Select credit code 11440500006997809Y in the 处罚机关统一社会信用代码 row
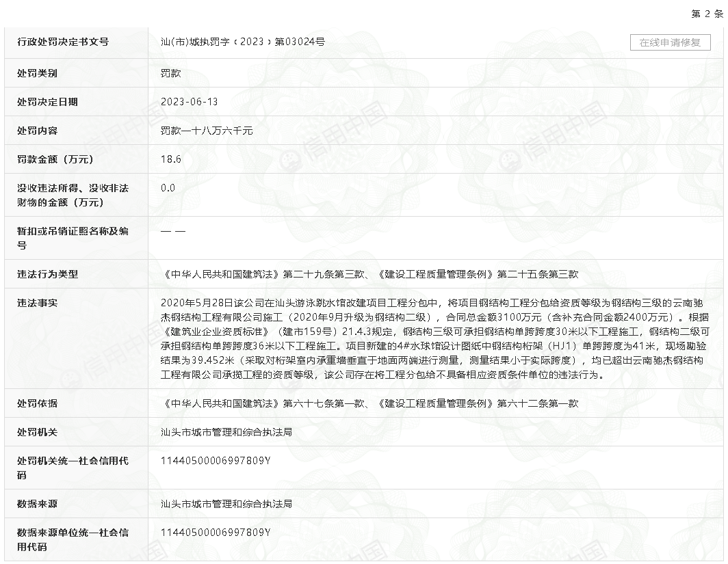Image resolution: width=728 pixels, height=564 pixels. pyautogui.click(x=216, y=461)
